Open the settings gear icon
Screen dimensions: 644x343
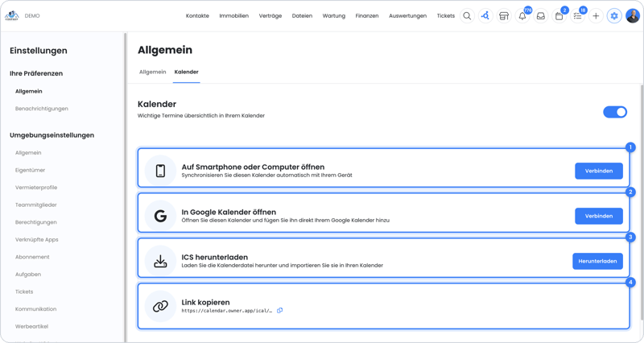click(614, 16)
